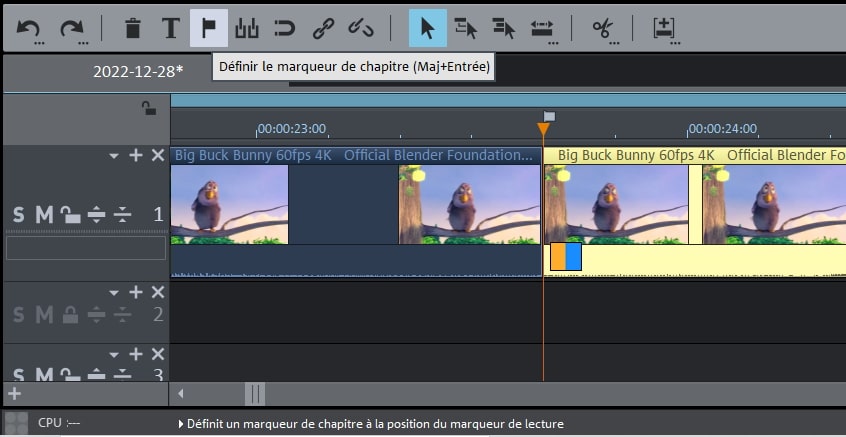This screenshot has height=437, width=846.
Task: Click the first thumbnail in yellow clip
Action: (x=616, y=204)
